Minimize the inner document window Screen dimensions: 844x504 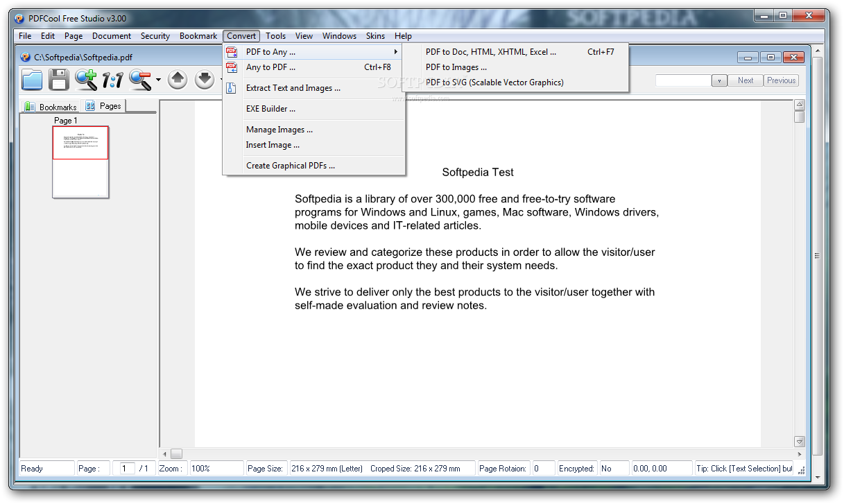(x=748, y=58)
